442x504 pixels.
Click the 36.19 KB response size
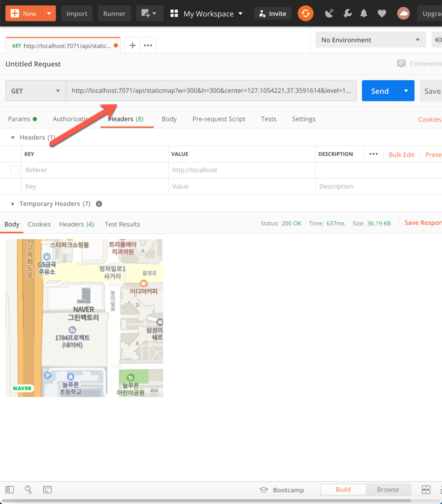click(x=379, y=223)
